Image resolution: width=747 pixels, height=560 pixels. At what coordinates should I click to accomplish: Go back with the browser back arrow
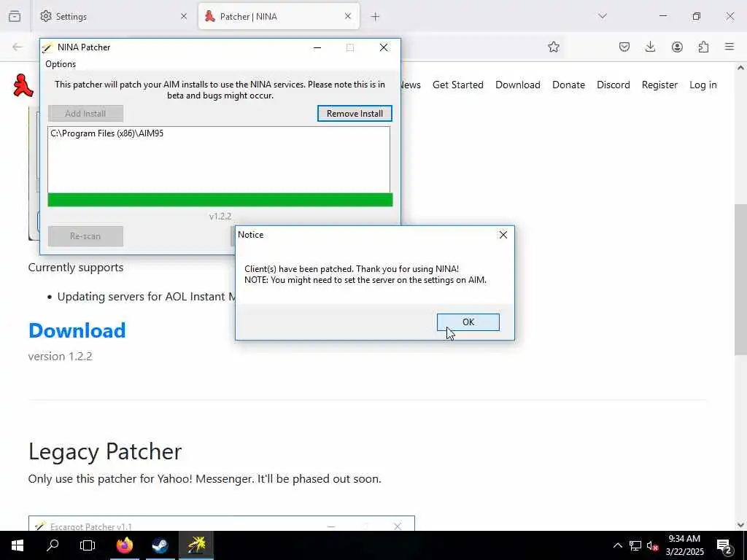18,47
